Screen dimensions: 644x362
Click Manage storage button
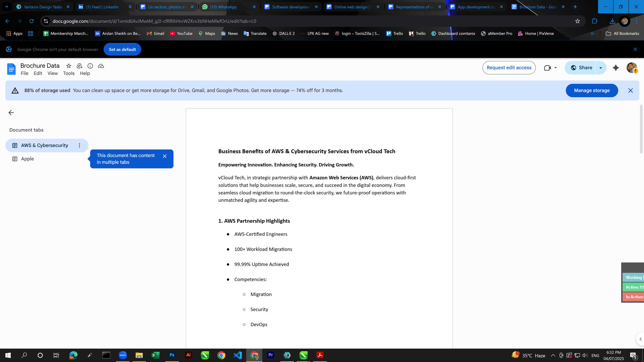(x=592, y=90)
